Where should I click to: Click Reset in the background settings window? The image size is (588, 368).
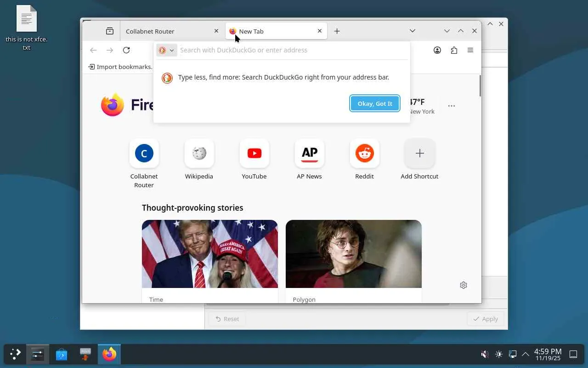pyautogui.click(x=227, y=319)
